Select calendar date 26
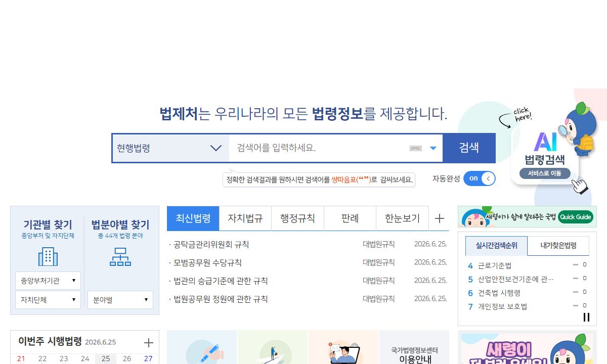Viewport: 607px width, 364px height. point(127,359)
